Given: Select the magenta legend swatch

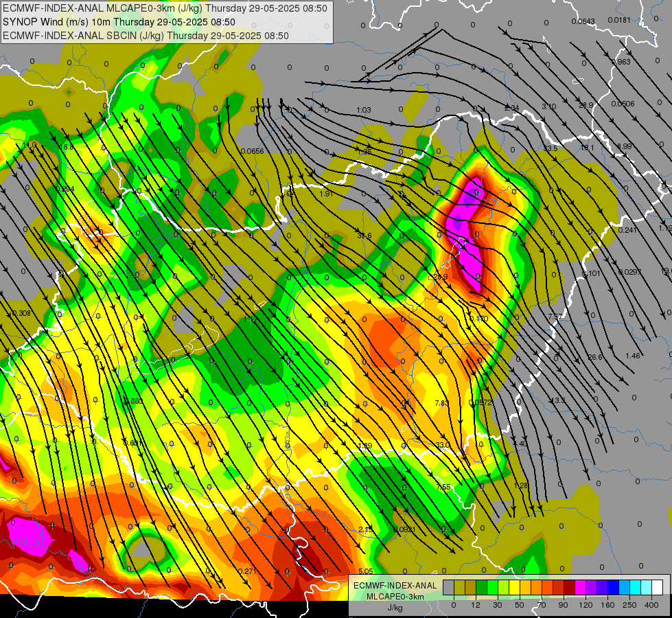Looking at the screenshot, I should coord(581,588).
